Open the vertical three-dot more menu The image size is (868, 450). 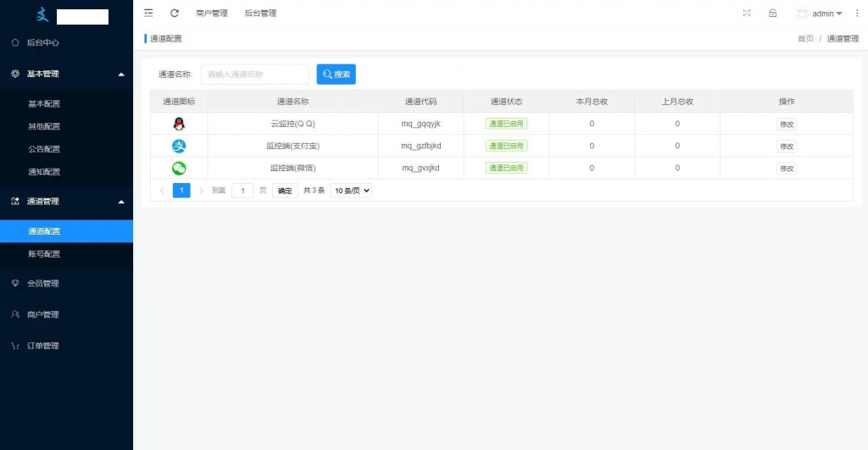856,14
